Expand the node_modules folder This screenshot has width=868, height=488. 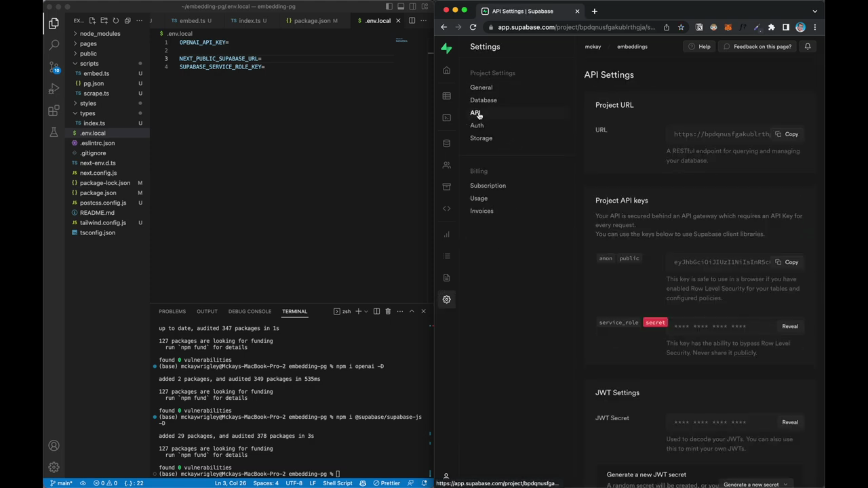click(100, 33)
